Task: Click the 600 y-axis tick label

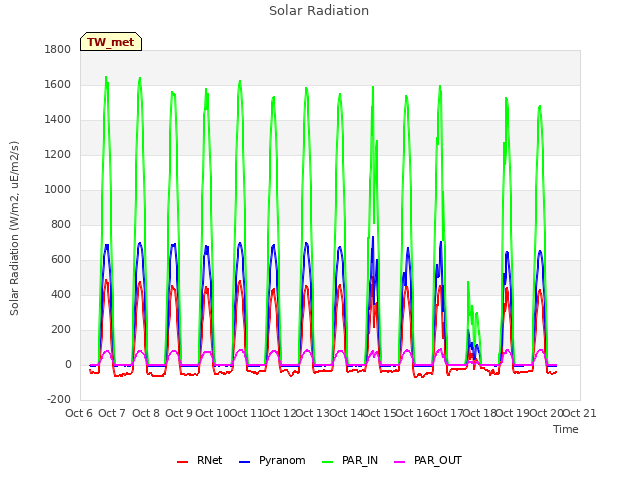Action: [x=61, y=260]
